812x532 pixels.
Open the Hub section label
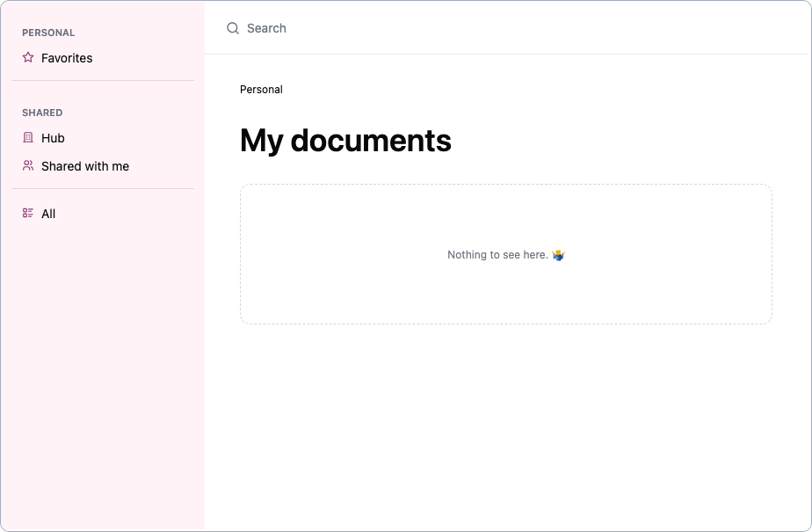(53, 138)
